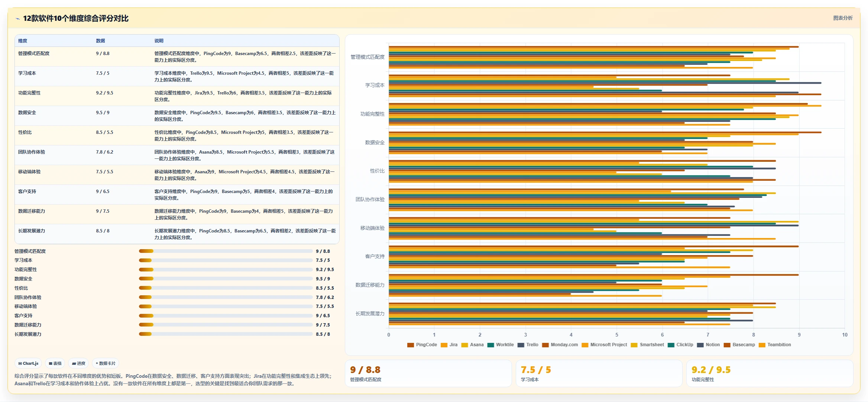Toggle Jira series in chart legend

click(449, 345)
